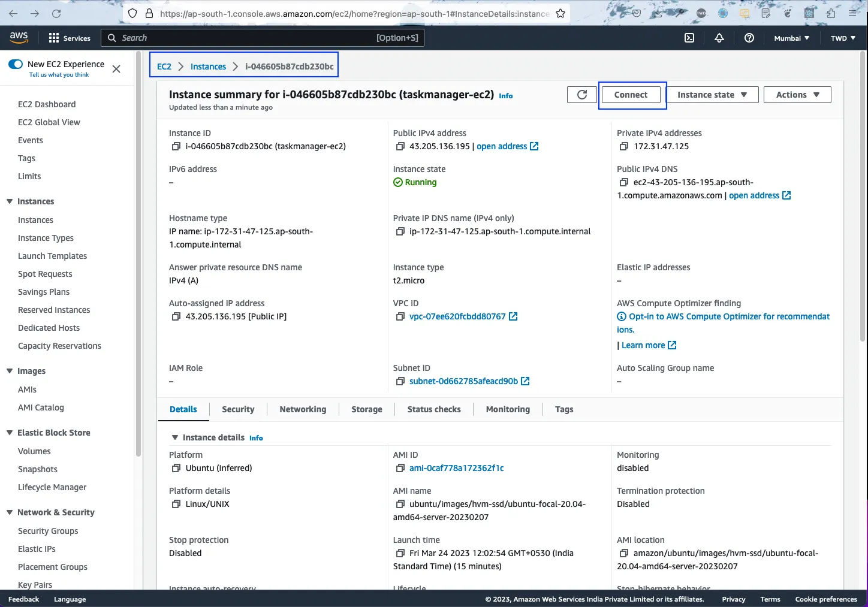Click the Learn more link
This screenshot has height=607, width=868.
point(649,345)
